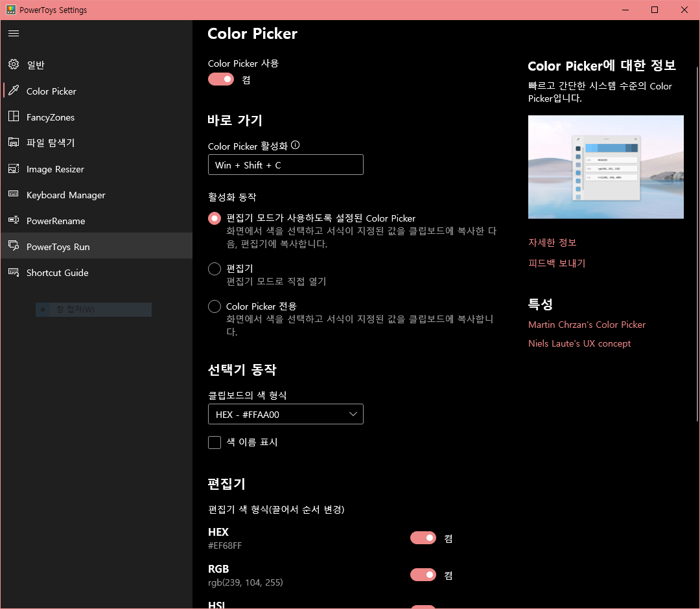Open Martin Chrzan's Color Picker link

[587, 325]
